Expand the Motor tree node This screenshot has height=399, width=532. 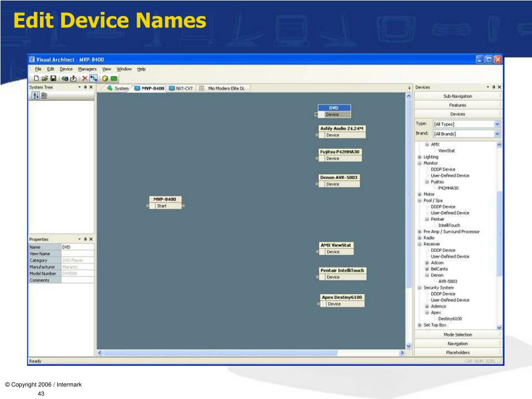(x=420, y=194)
